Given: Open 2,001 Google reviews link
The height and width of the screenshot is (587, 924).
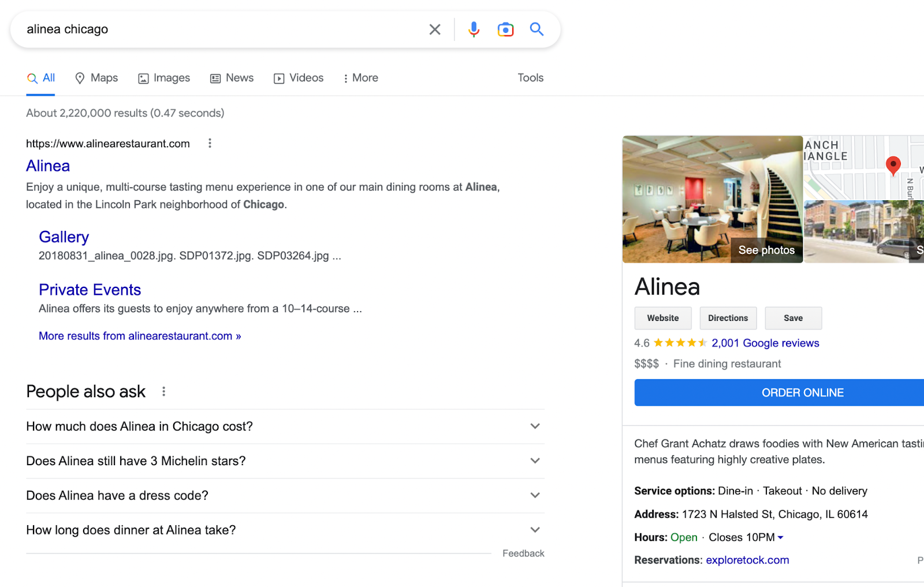Looking at the screenshot, I should coord(765,343).
